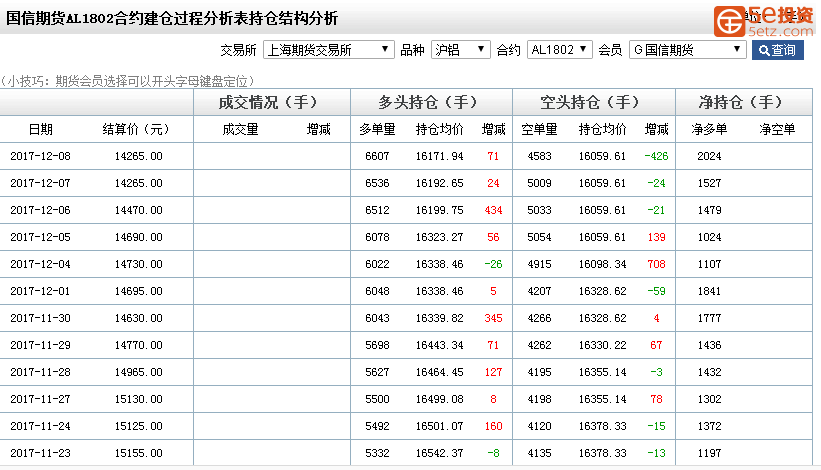The width and height of the screenshot is (821, 470).
Task: Click net long value 1841
Action: 709,291
